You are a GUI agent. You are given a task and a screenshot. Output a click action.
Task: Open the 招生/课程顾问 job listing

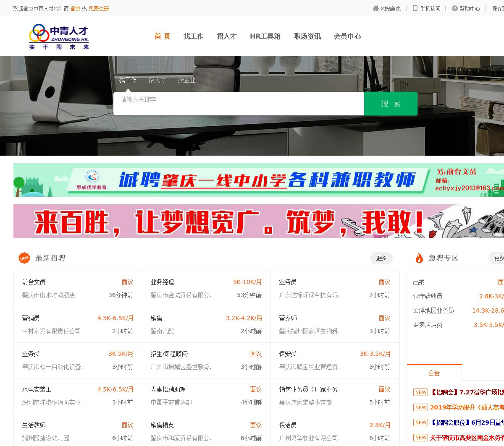(169, 354)
